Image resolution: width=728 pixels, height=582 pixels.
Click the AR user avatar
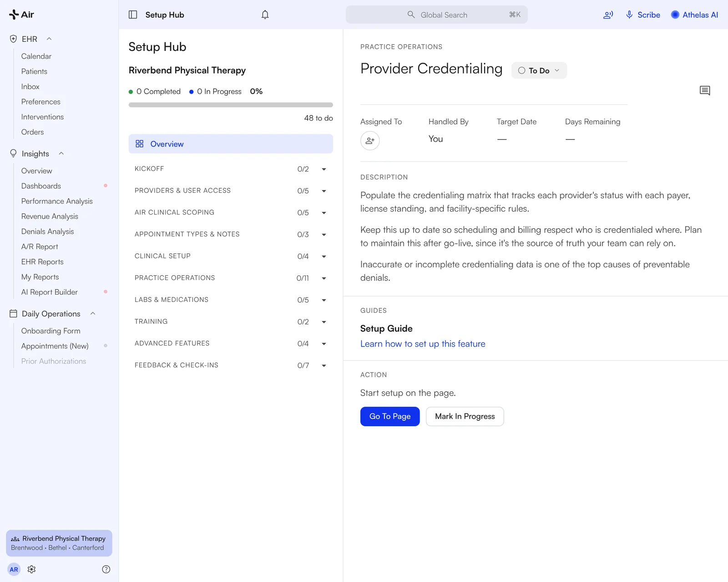click(x=14, y=569)
